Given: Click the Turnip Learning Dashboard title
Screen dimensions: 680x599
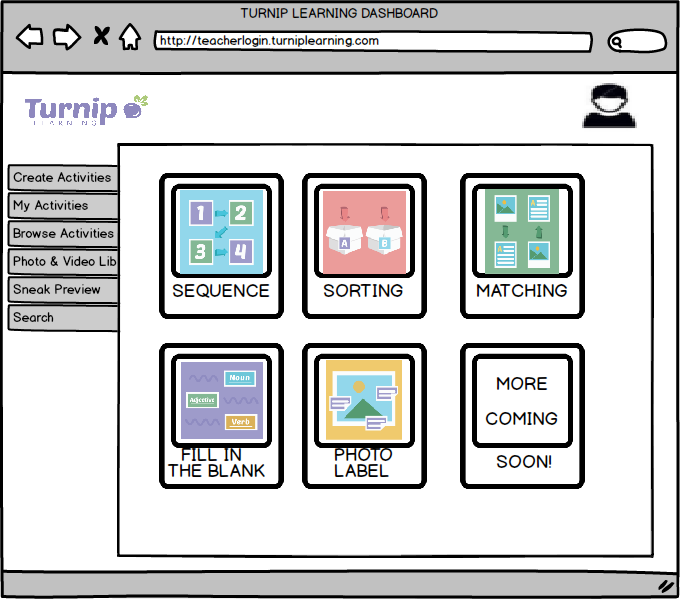Looking at the screenshot, I should tap(339, 13).
